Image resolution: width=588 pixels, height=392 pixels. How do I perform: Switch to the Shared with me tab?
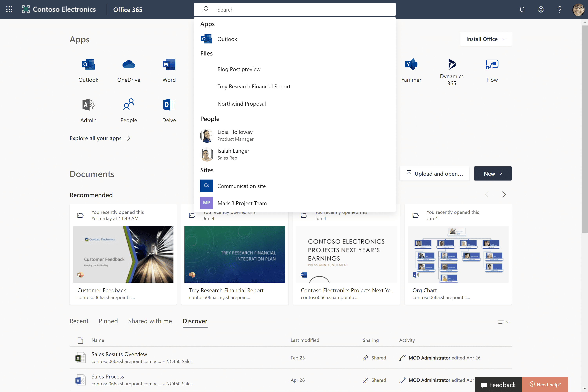pos(150,321)
